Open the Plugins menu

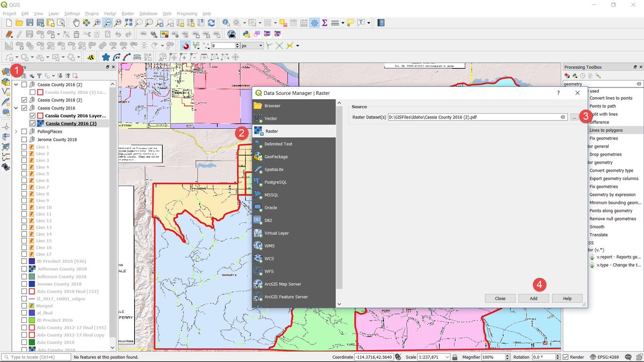click(x=92, y=13)
